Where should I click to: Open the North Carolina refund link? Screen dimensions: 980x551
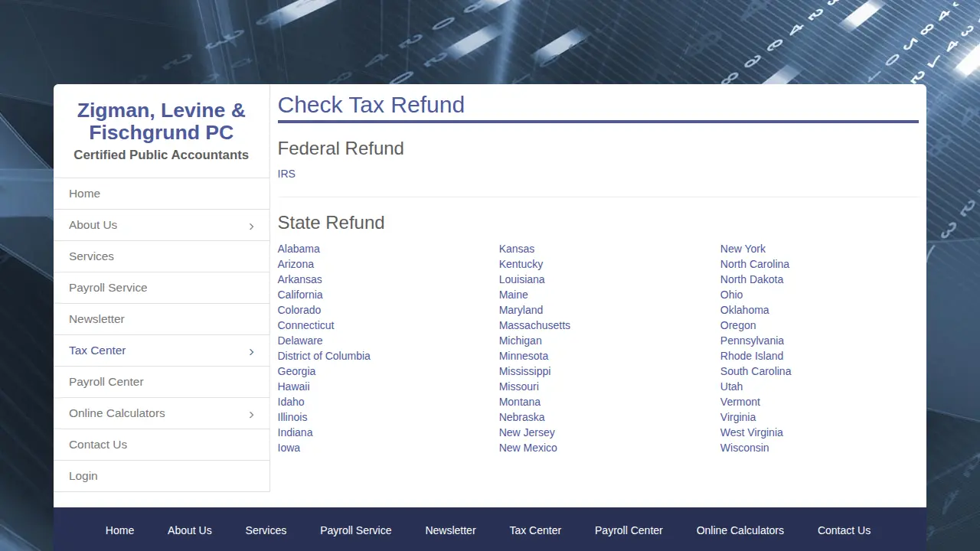click(755, 264)
